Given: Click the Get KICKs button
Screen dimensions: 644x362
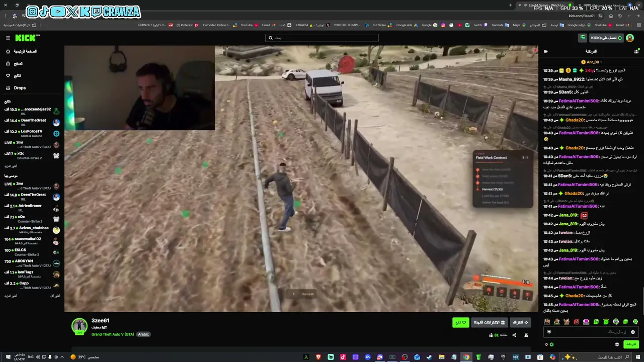Looking at the screenshot, I should [x=606, y=38].
